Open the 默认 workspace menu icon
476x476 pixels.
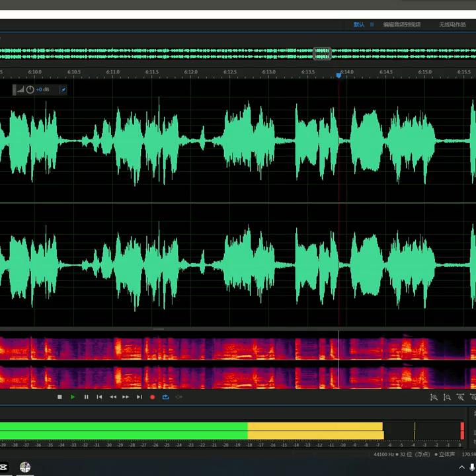(372, 24)
